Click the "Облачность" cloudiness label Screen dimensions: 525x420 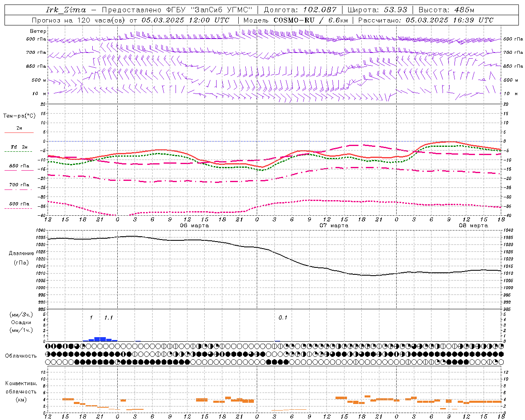tap(21, 356)
